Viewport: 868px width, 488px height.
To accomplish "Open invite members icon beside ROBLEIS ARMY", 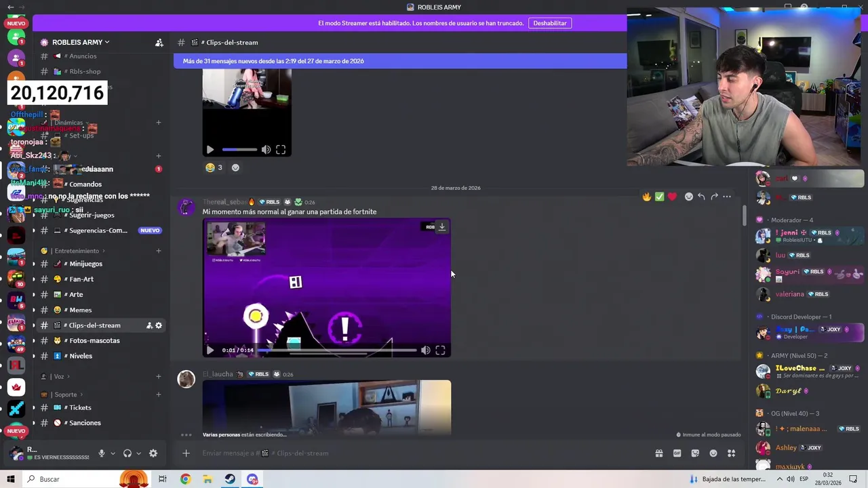I will [159, 42].
